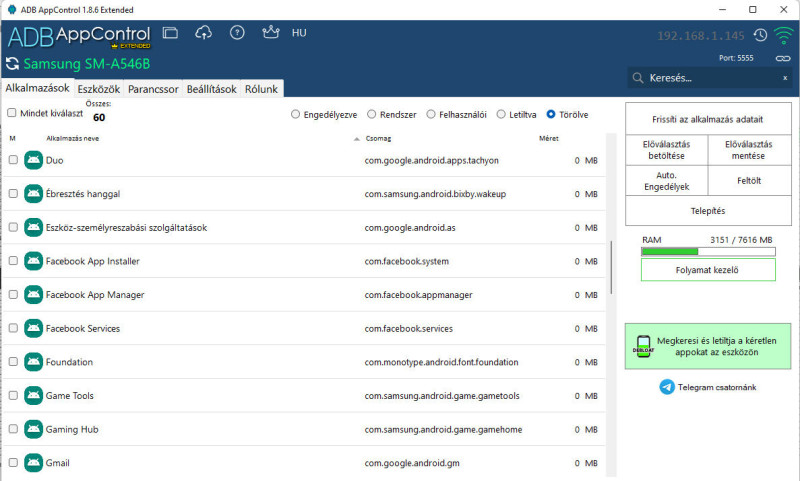Select com.facebook.appmanager package text
Screen dimensions: 800x481
(418, 295)
